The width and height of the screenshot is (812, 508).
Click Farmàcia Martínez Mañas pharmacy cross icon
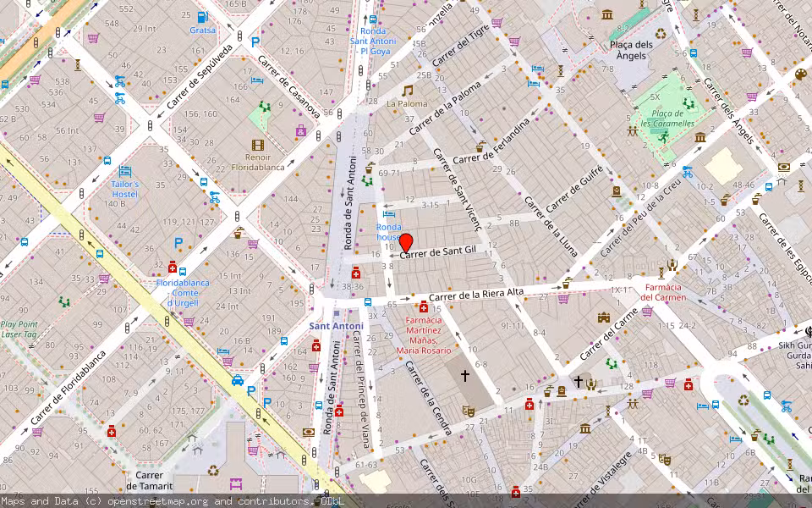[424, 306]
